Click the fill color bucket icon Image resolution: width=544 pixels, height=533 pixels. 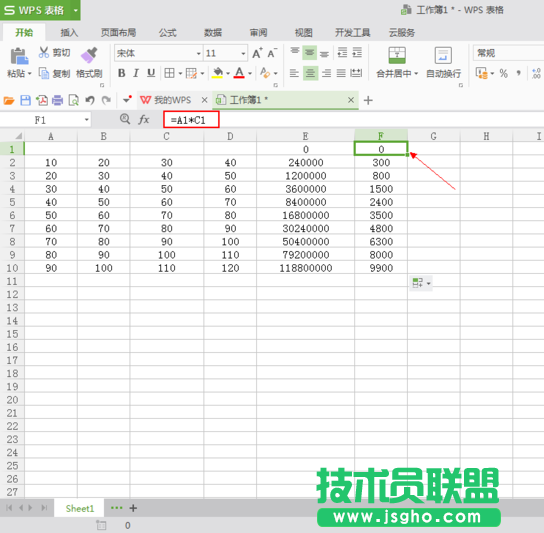[x=218, y=73]
